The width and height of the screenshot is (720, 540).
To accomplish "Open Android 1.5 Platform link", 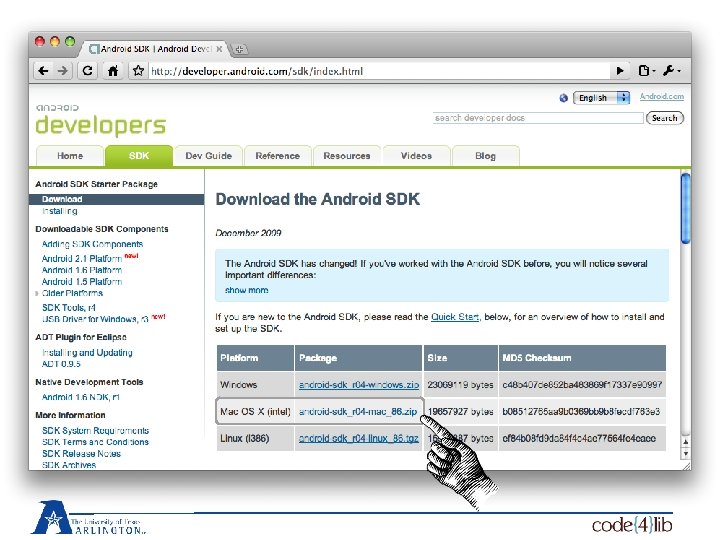I will tap(82, 281).
